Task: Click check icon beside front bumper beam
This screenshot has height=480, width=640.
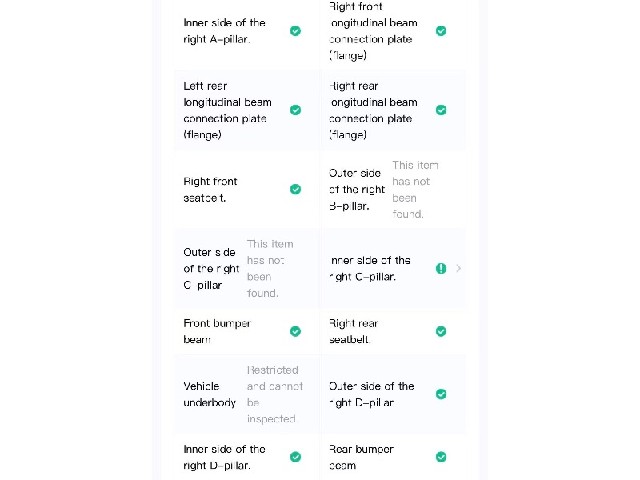Action: 296,331
